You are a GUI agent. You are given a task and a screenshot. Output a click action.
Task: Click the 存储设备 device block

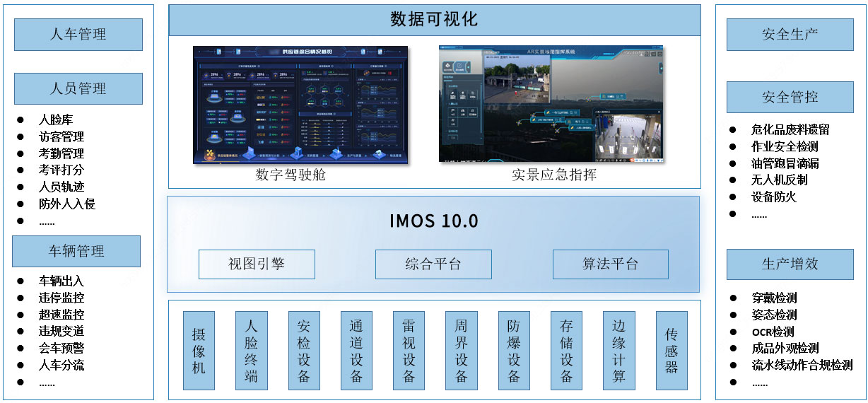566,351
